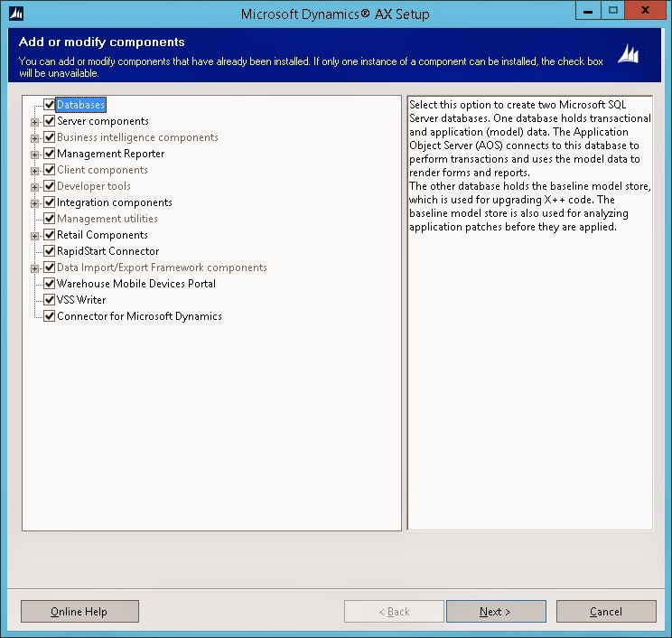The height and width of the screenshot is (638, 672).
Task: Uncheck the Integration components checkbox
Action: 50,202
